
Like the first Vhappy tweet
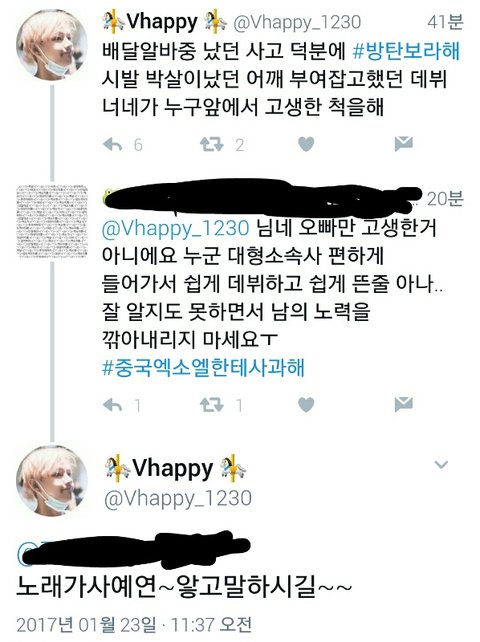pyautogui.click(x=306, y=144)
